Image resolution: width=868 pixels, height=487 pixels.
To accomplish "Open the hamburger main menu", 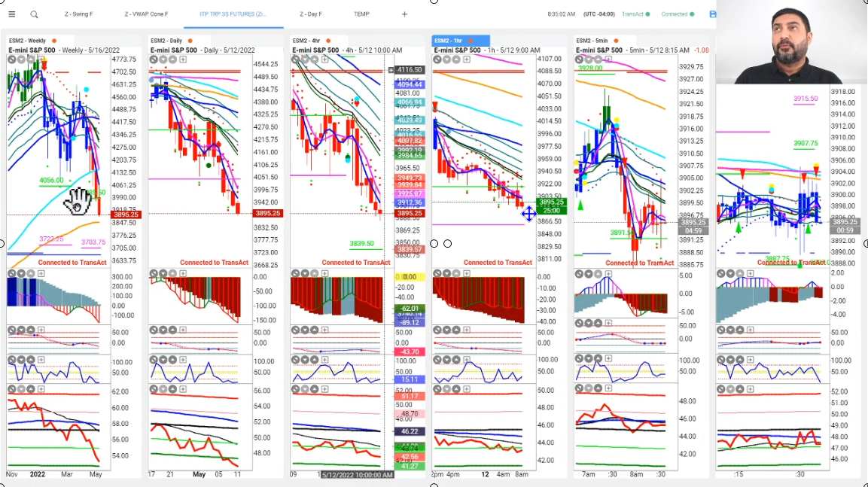I will 11,14.
